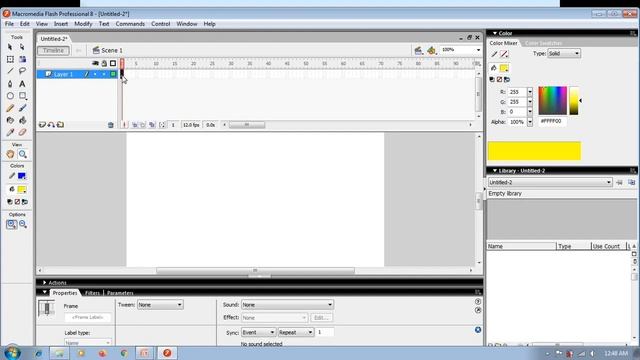Select the Text tool
Image resolution: width=640 pixels, height=360 pixels.
click(22, 84)
